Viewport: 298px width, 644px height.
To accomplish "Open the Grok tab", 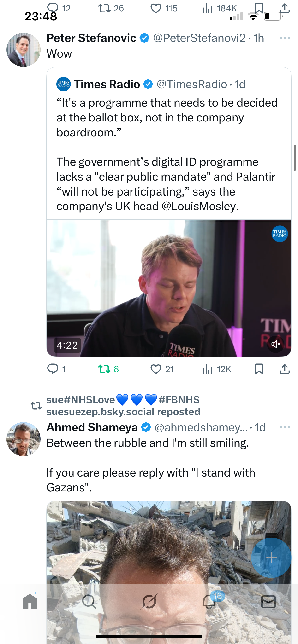I will tap(149, 602).
